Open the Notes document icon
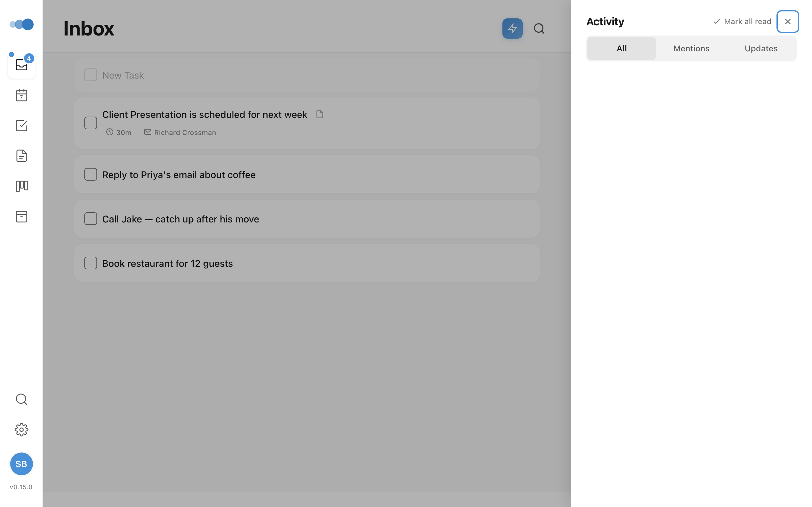Screen dimensions: 812x507 (21, 156)
